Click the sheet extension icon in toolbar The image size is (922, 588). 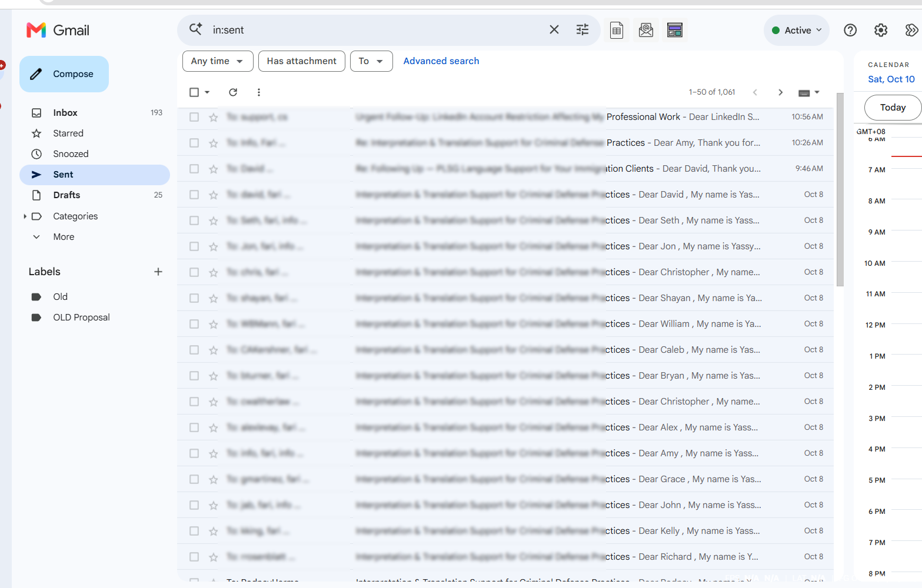[x=617, y=30]
